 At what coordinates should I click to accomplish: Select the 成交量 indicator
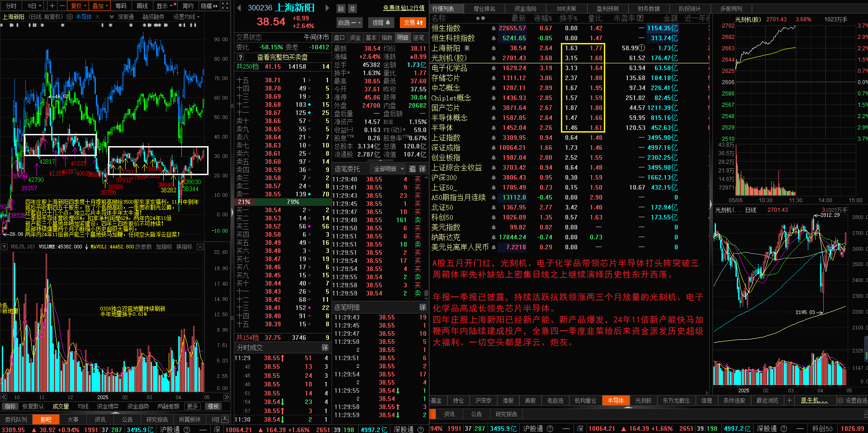(x=61, y=406)
